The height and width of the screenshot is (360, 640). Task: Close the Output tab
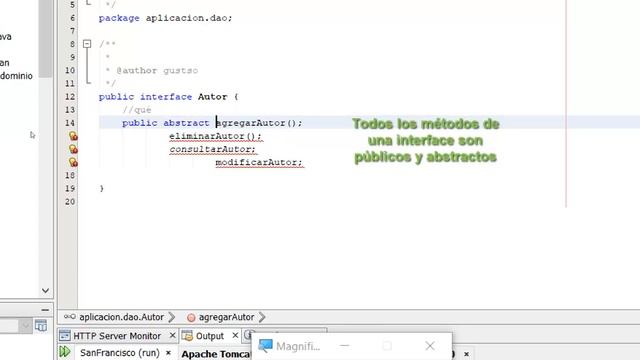[235, 336]
